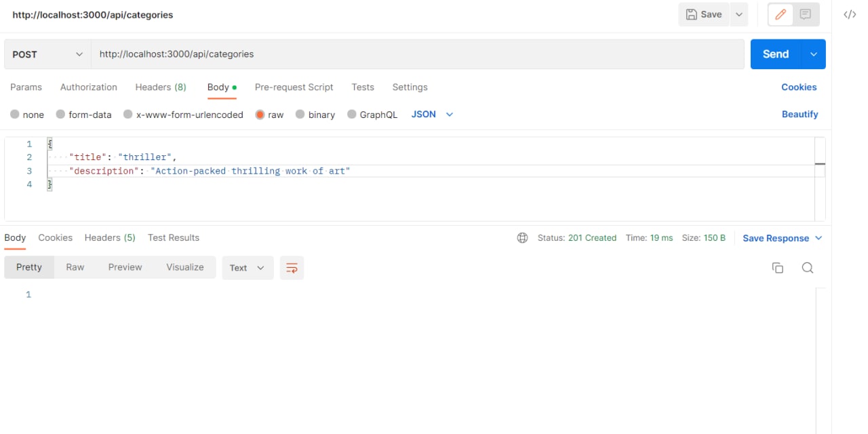Screen dimensions: 868x434
Task: Copy response using the copy icon
Action: pos(778,268)
